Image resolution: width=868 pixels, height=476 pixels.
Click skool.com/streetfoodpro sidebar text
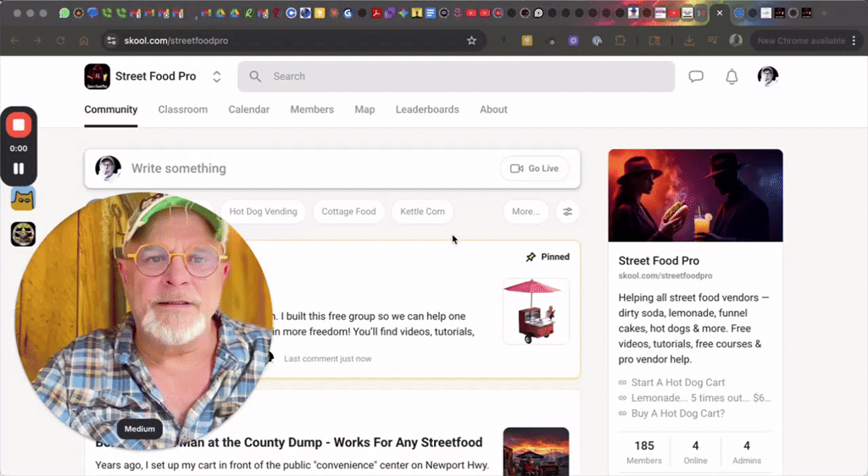[665, 276]
